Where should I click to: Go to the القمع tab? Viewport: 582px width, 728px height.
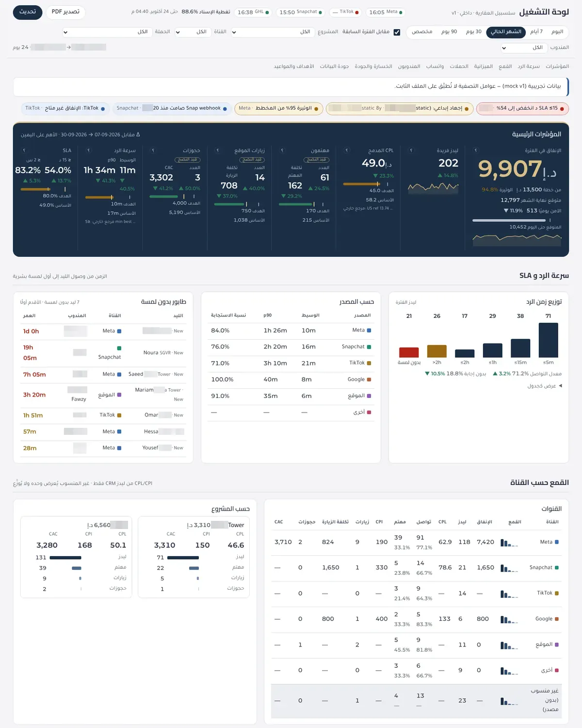pyautogui.click(x=505, y=66)
